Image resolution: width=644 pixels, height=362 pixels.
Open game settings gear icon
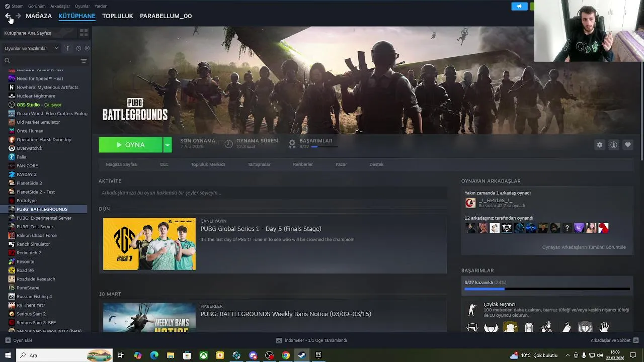[599, 145]
